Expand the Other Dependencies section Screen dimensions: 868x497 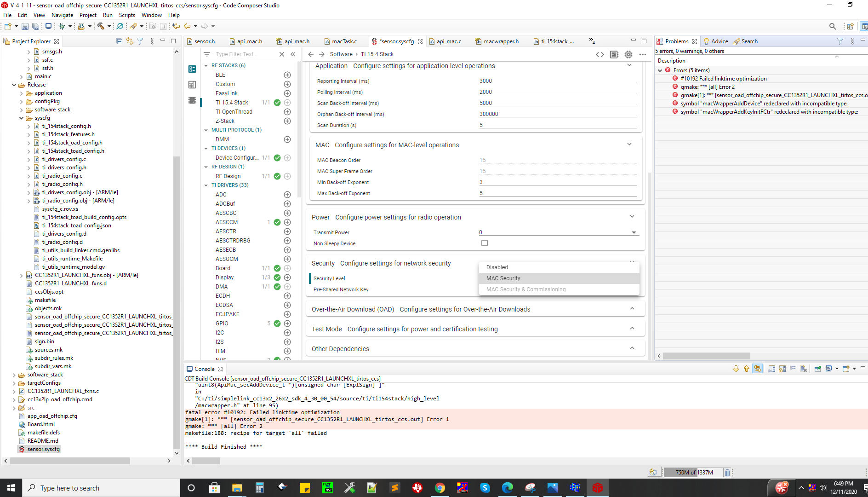[632, 348]
